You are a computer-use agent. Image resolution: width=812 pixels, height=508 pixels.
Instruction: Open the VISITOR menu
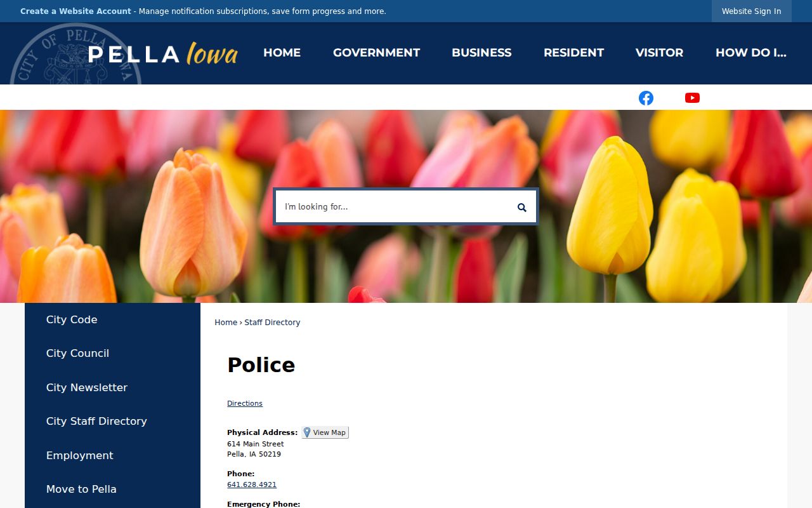click(659, 53)
